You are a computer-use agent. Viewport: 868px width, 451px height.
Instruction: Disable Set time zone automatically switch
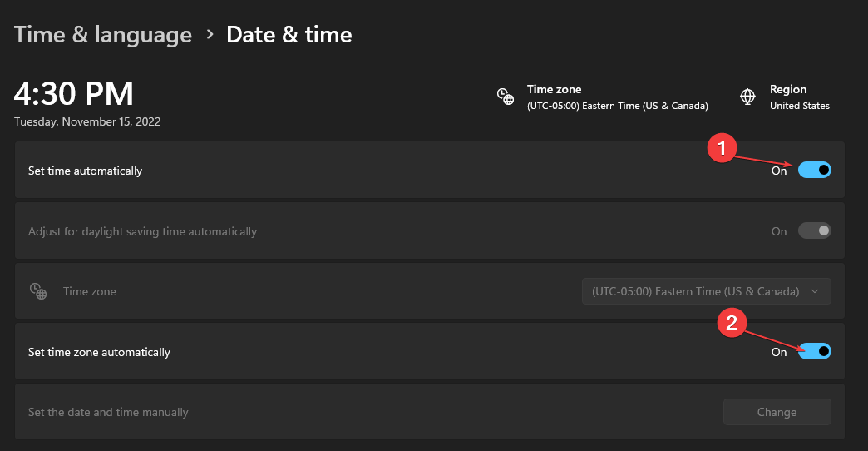click(814, 351)
